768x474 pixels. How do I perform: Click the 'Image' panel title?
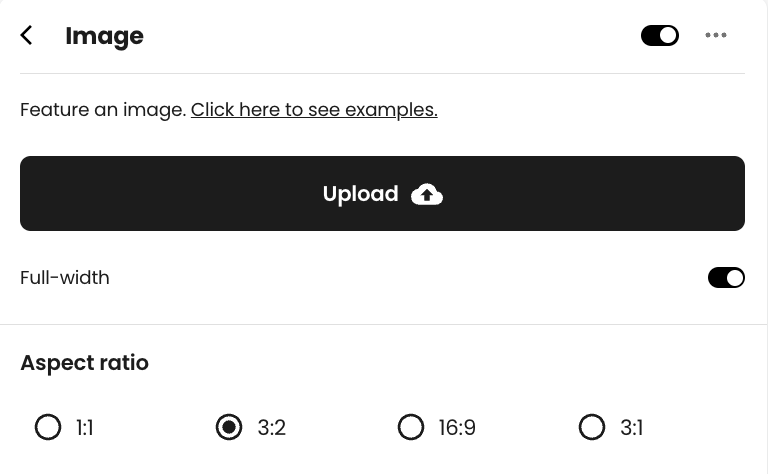[104, 36]
